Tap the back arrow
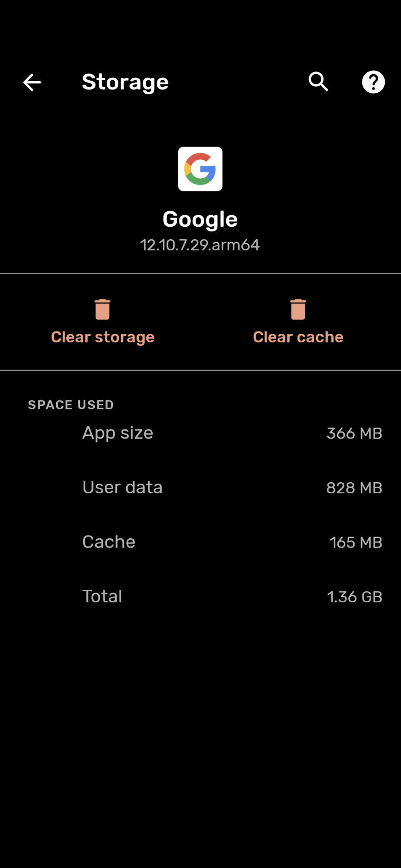This screenshot has height=868, width=401. (x=32, y=83)
